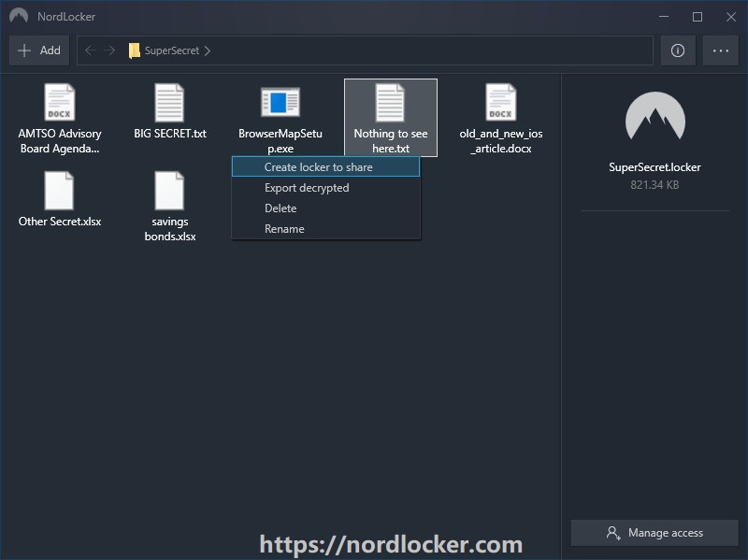Click the NordLocker mountain logo in sidebar
The image size is (748, 560).
pos(655,116)
